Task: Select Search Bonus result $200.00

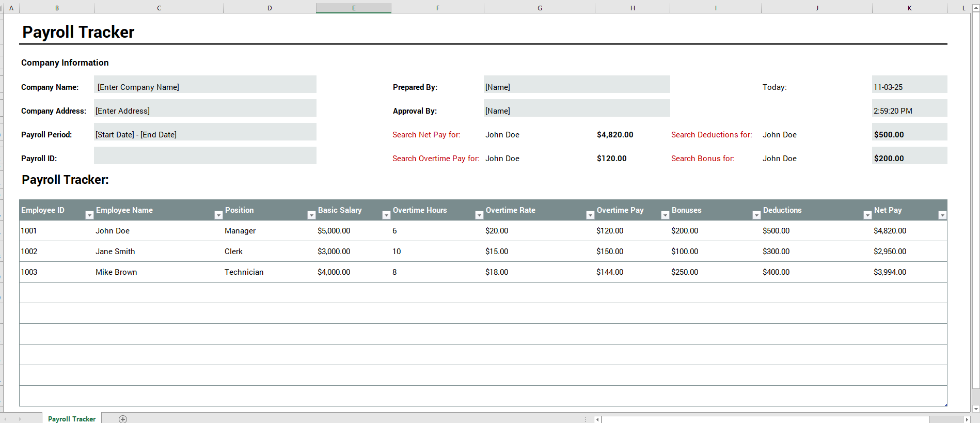Action: pos(910,155)
